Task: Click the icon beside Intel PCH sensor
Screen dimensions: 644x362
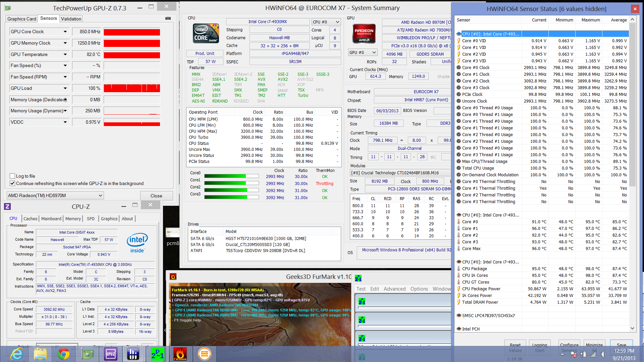Action: click(x=459, y=329)
